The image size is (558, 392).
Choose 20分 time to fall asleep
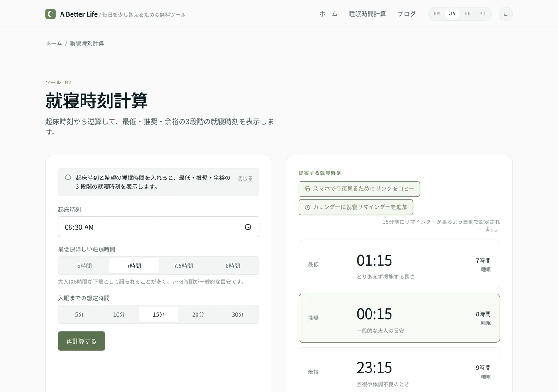198,314
